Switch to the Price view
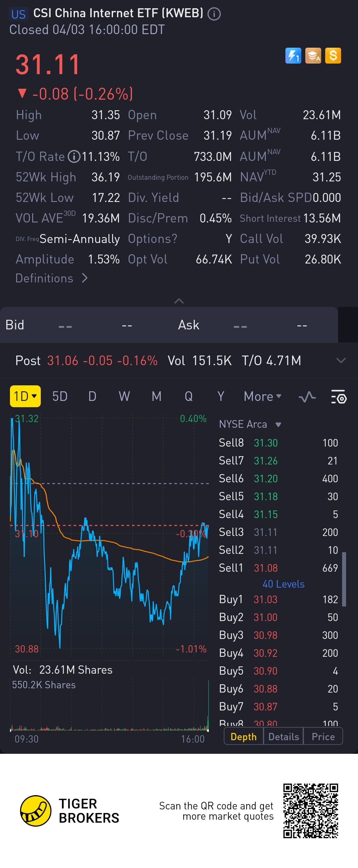 [323, 737]
